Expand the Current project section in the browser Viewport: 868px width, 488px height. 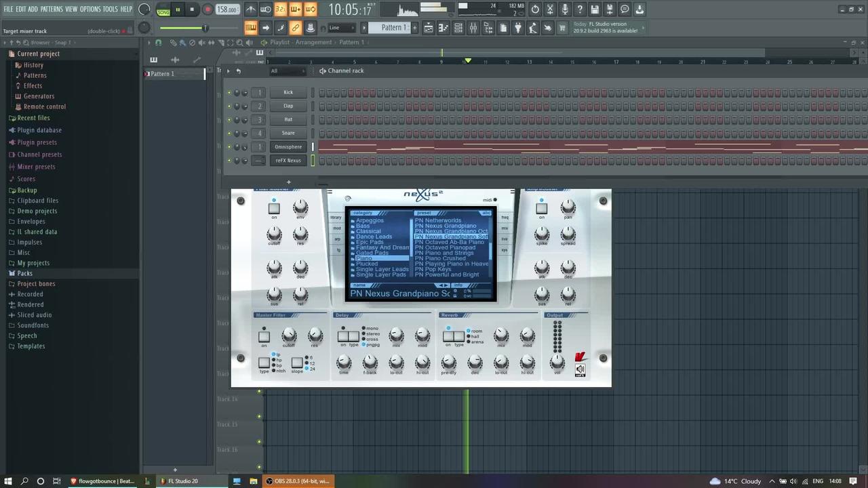(38, 53)
